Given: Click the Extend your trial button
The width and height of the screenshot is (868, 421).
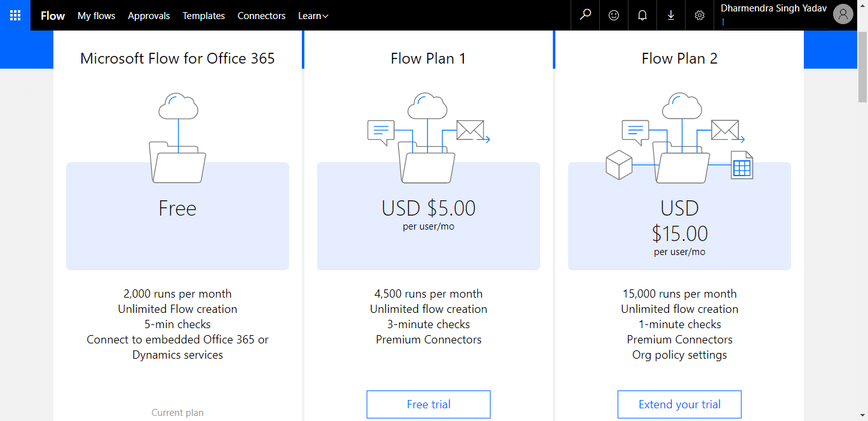Looking at the screenshot, I should [x=679, y=404].
